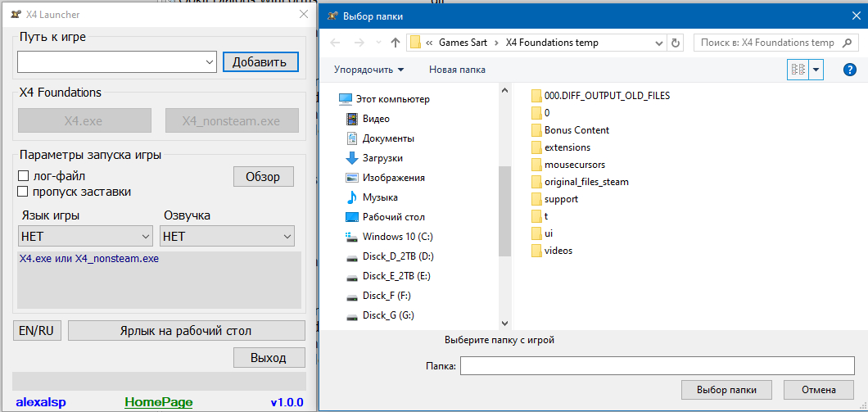This screenshot has height=412, width=868.
Task: Click the Папка text input field
Action: pyautogui.click(x=657, y=365)
